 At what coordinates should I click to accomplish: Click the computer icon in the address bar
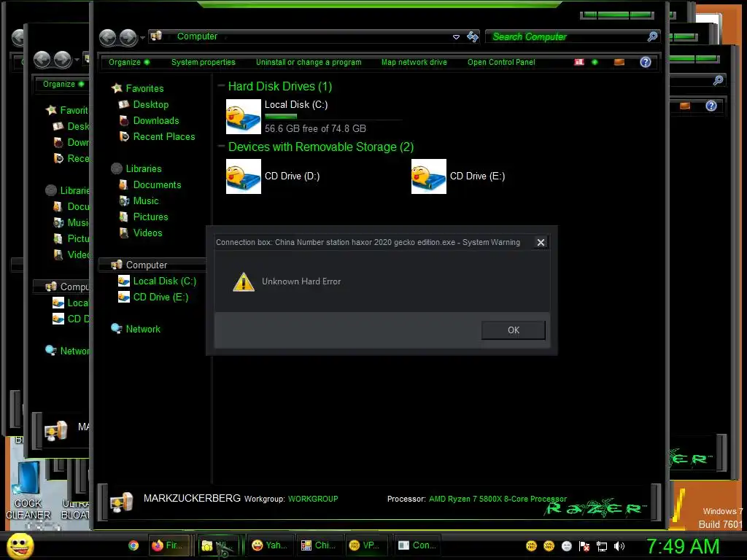[156, 36]
